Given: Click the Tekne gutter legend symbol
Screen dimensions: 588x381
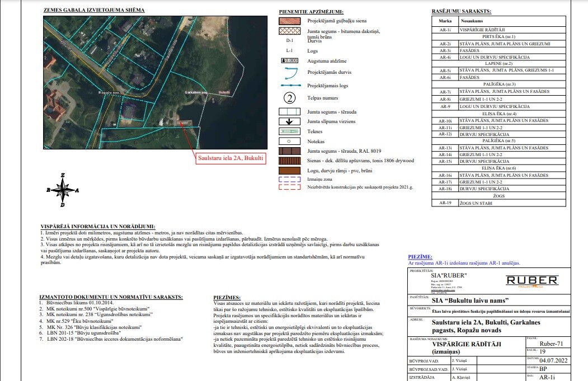Looking at the screenshot, I should tap(289, 131).
